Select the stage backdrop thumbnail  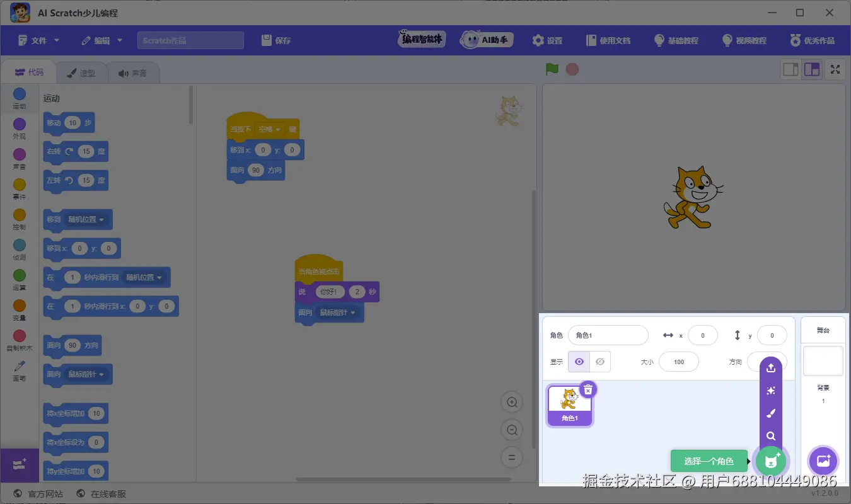coord(823,360)
